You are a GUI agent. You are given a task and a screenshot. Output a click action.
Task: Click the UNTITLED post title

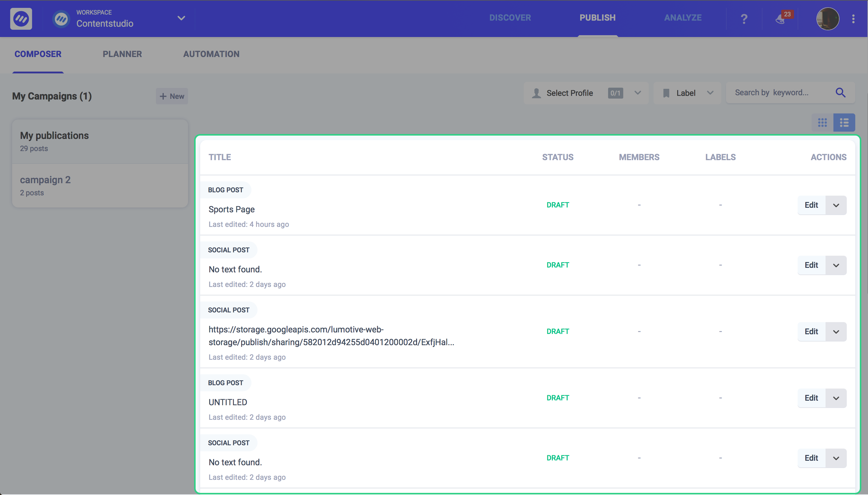[228, 402]
